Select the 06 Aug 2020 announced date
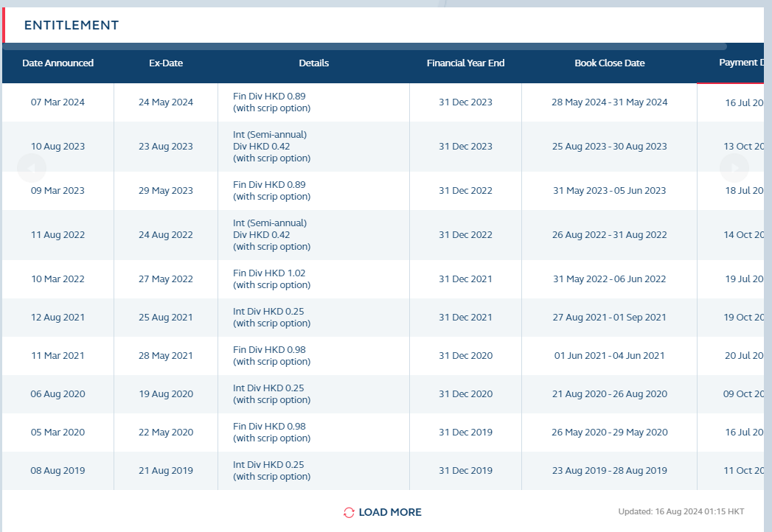772x532 pixels. pos(58,393)
